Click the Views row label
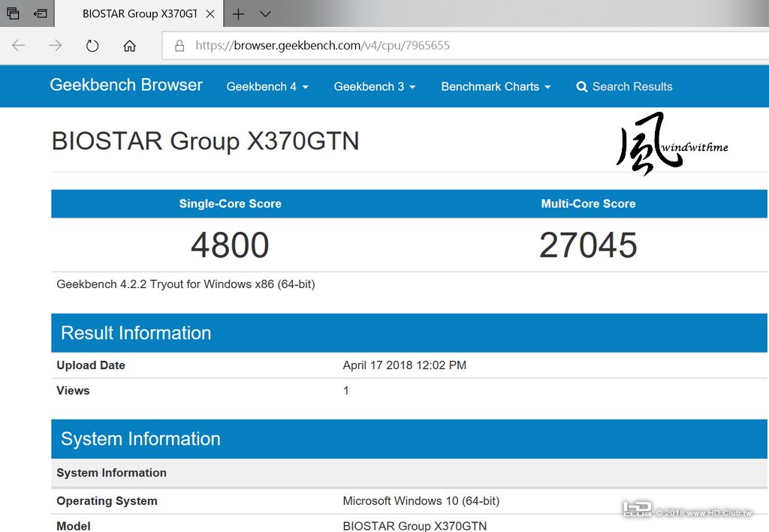This screenshot has height=532, width=769. coord(73,391)
